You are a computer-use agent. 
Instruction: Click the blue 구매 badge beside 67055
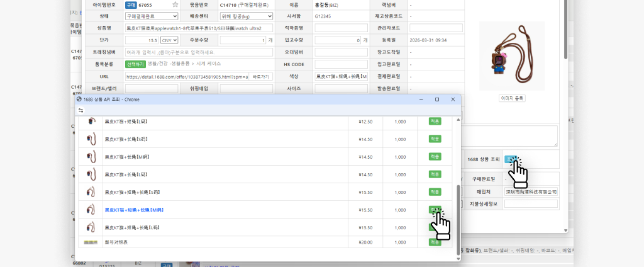point(131,5)
